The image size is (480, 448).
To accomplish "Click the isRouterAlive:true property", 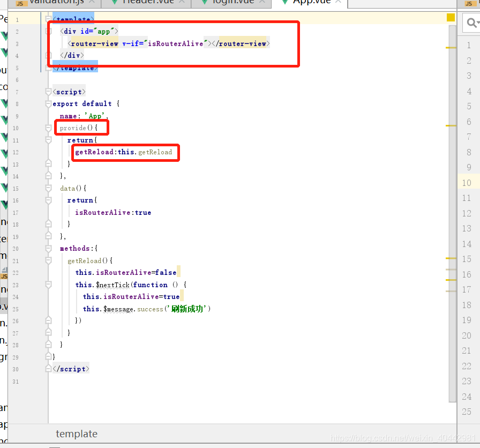I will pyautogui.click(x=113, y=213).
